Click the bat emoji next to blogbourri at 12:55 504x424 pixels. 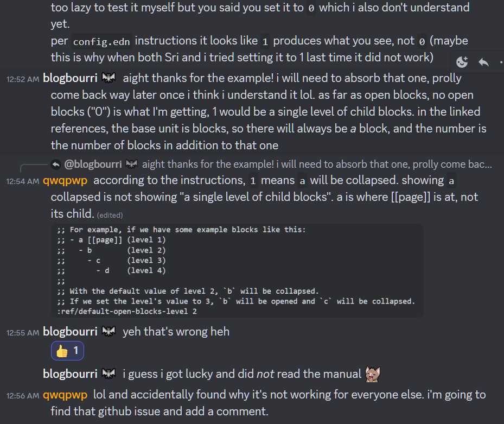108,330
